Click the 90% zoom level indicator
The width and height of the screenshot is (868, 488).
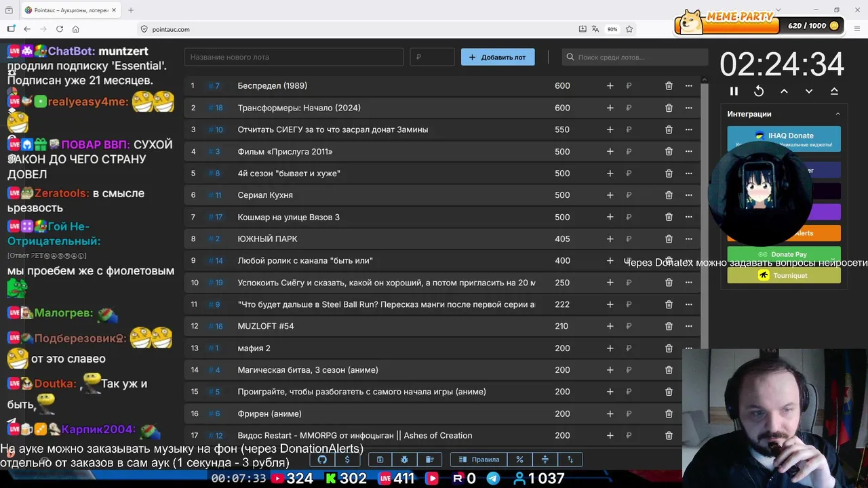tap(612, 29)
